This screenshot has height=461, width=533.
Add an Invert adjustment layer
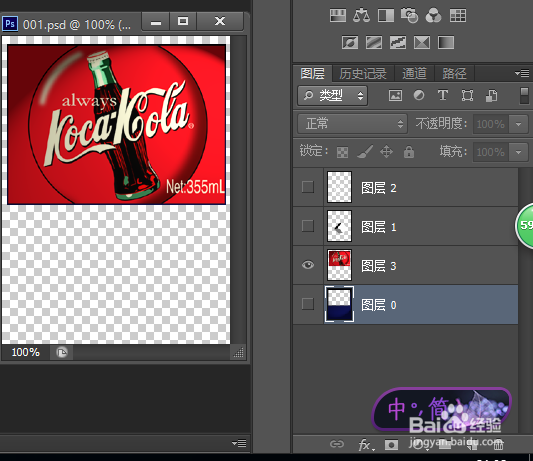point(350,43)
